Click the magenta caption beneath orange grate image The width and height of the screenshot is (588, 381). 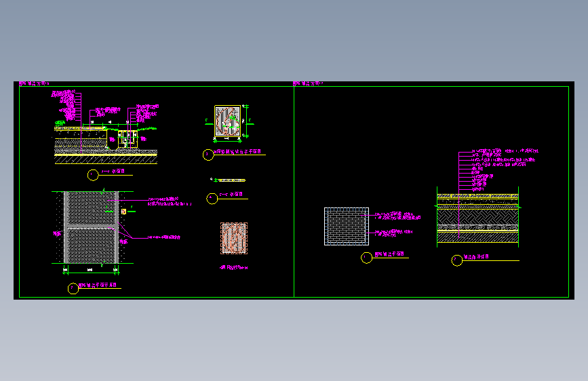tap(233, 267)
